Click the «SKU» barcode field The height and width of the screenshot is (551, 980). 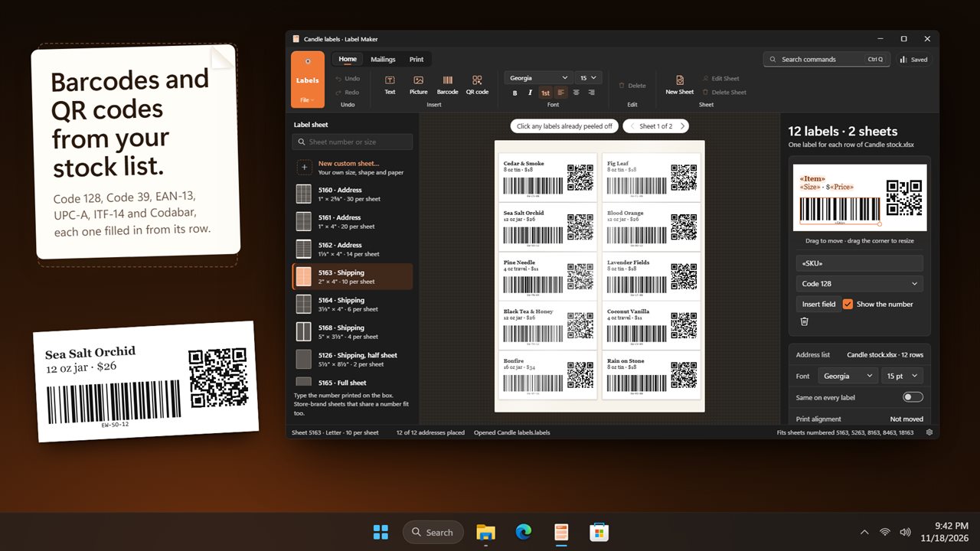click(859, 263)
